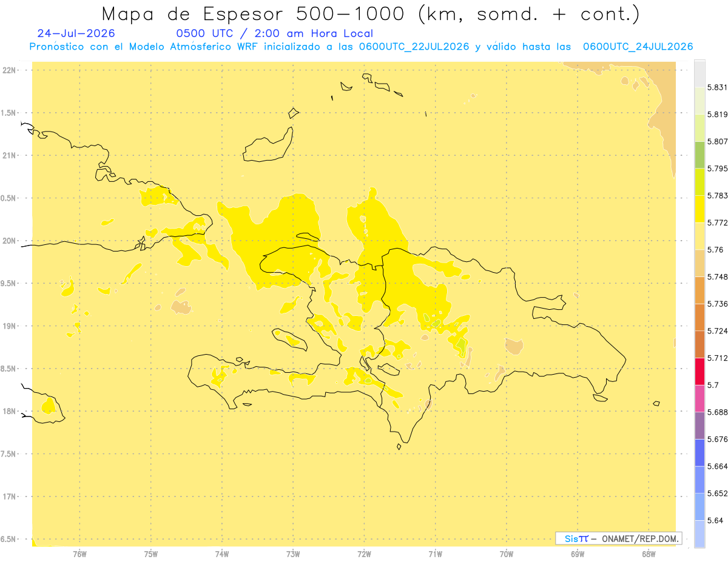Click the legend value 5.772
Viewport: 728px width, 562px height.
pos(717,222)
